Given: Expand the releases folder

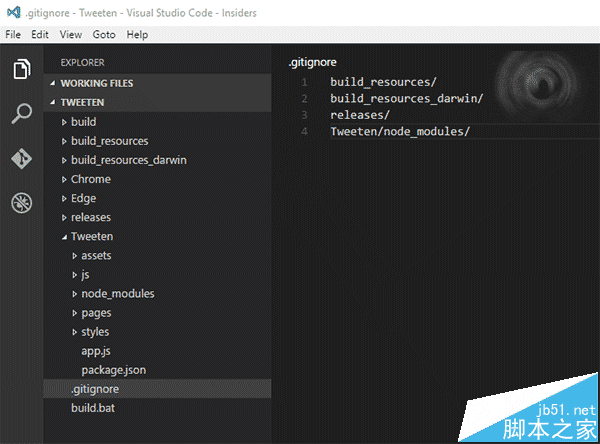Looking at the screenshot, I should 90,217.
